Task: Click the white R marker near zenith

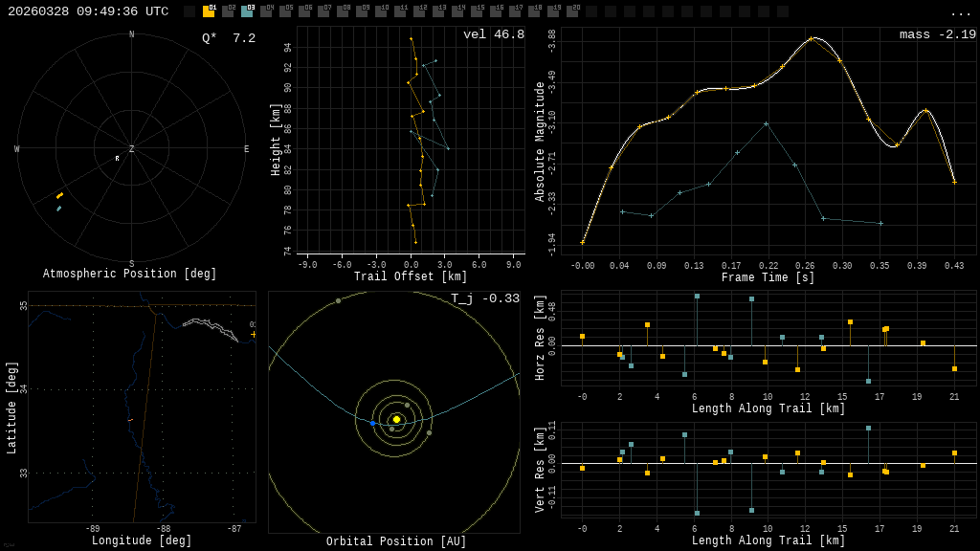Action: pyautogui.click(x=118, y=159)
